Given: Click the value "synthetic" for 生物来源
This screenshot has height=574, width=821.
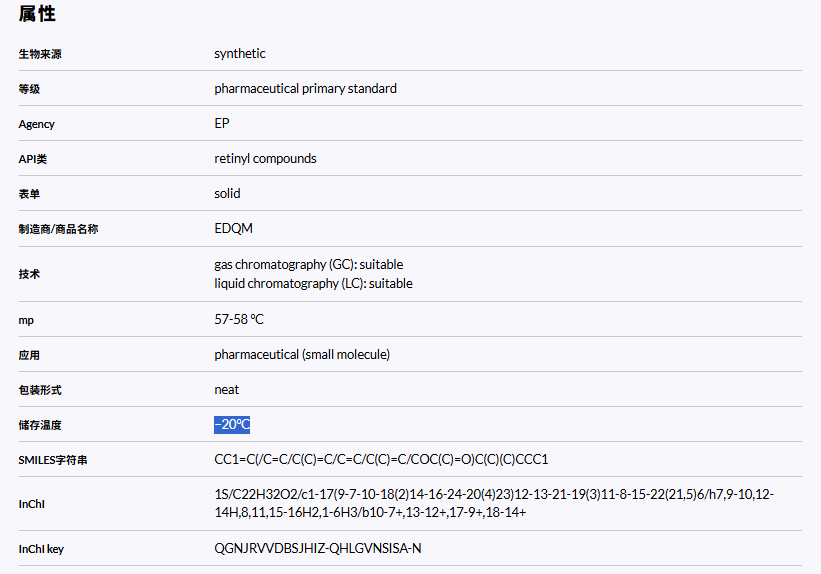Looking at the screenshot, I should [x=240, y=54].
